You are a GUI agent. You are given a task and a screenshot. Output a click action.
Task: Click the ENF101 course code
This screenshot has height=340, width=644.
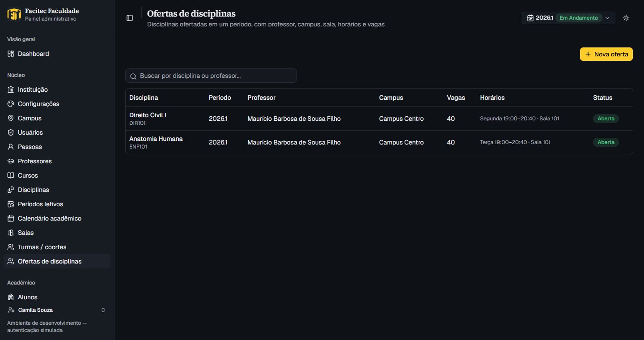tap(138, 147)
